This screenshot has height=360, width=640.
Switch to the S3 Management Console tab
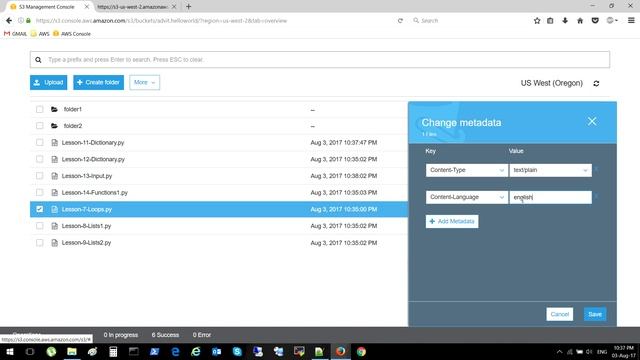pyautogui.click(x=47, y=7)
